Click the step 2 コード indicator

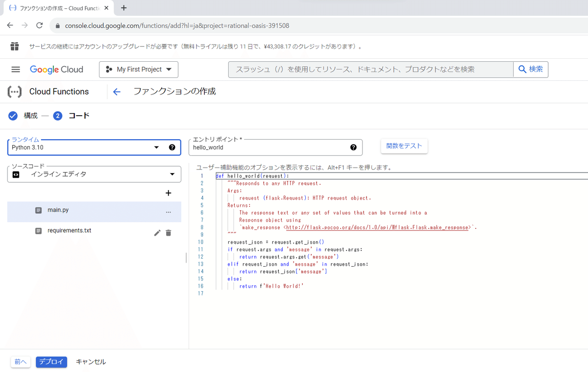[58, 116]
